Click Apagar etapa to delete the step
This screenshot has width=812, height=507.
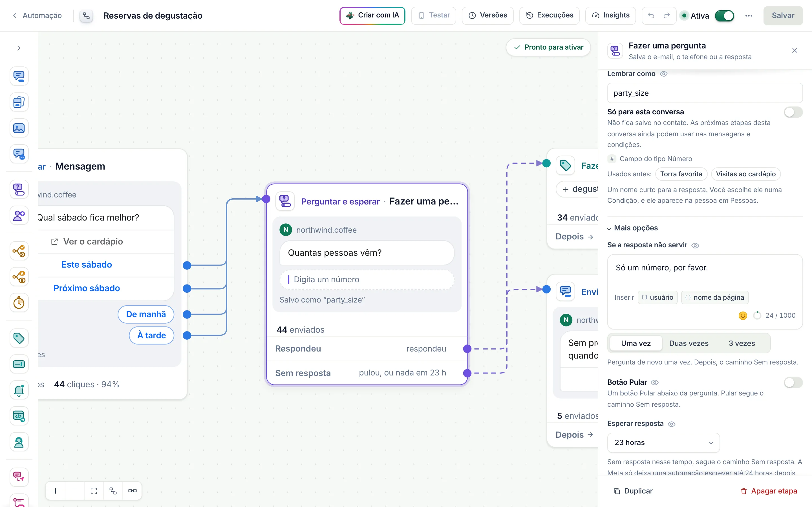[769, 491]
